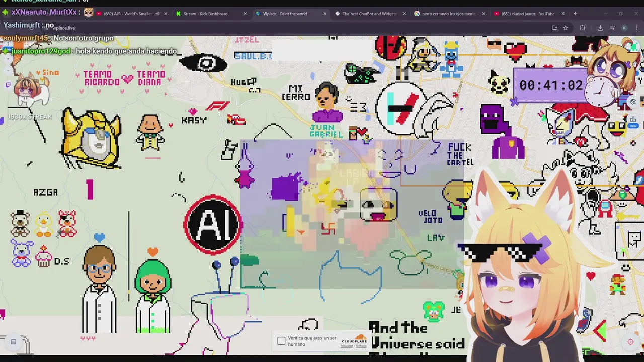644x362 pixels.
Task: Mute the AJR YouTube tab audio icon
Action: click(157, 14)
